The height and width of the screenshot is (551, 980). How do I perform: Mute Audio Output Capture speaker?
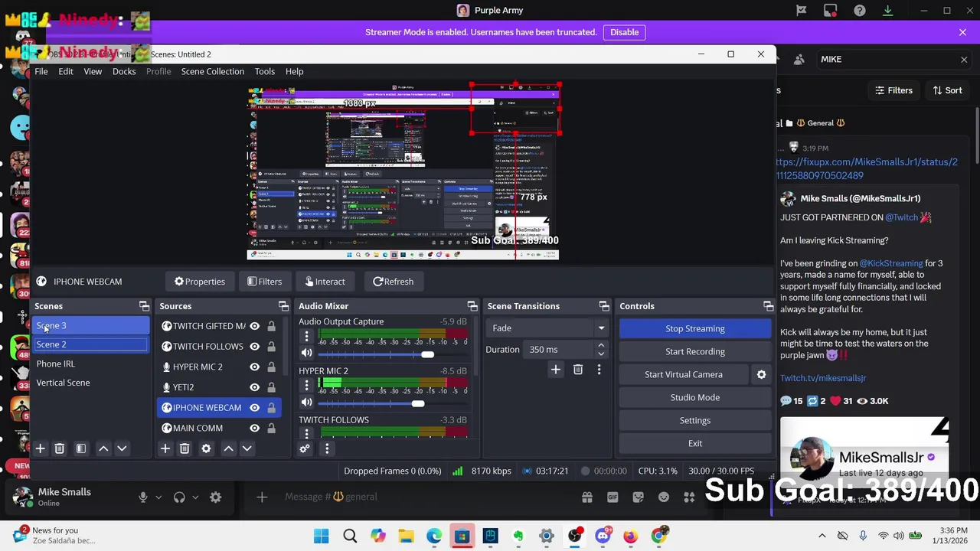coord(306,353)
